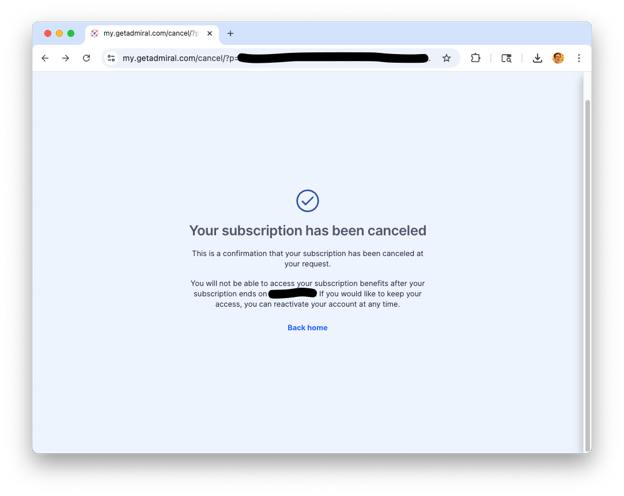Open the tab search icon in toolbar

(x=506, y=58)
